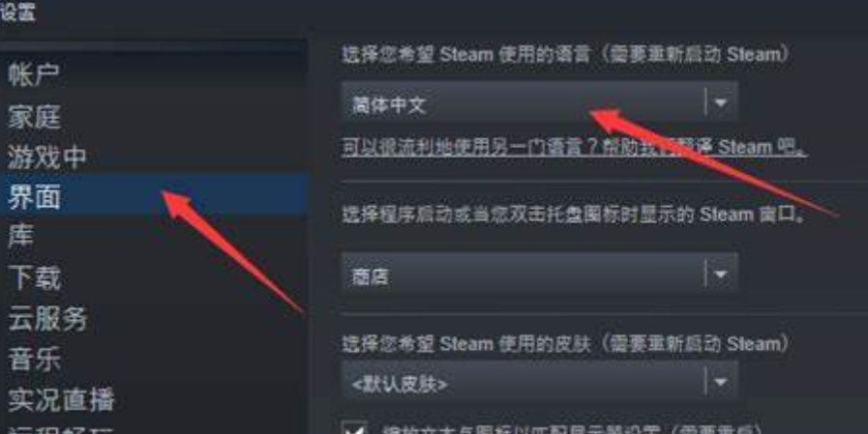Open the <默认皮肤> skin dropdown
The width and height of the screenshot is (868, 434).
pos(539,382)
